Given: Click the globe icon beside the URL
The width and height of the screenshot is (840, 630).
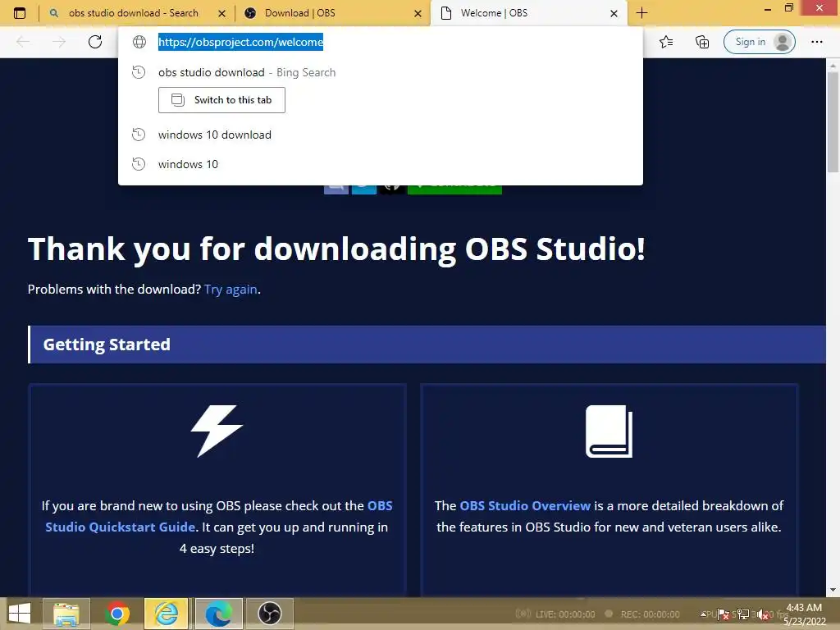Looking at the screenshot, I should click(x=139, y=42).
